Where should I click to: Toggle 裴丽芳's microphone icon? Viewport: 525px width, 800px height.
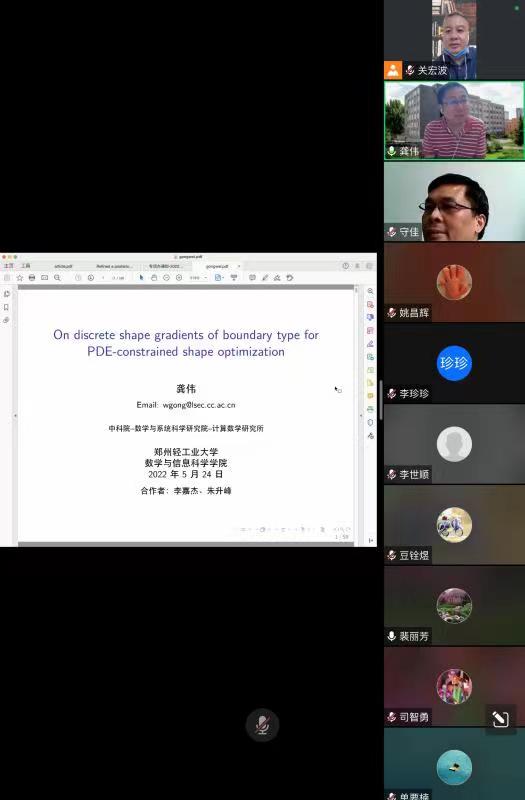coord(391,636)
